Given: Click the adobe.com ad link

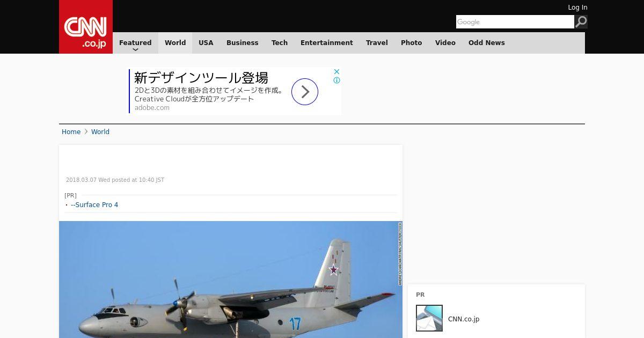Looking at the screenshot, I should point(152,108).
